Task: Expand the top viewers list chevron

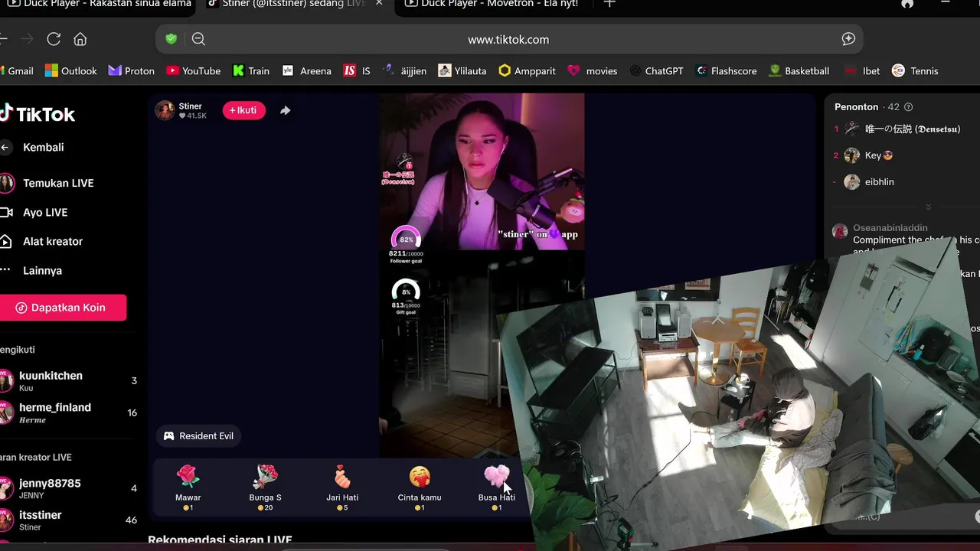Action: 928,207
